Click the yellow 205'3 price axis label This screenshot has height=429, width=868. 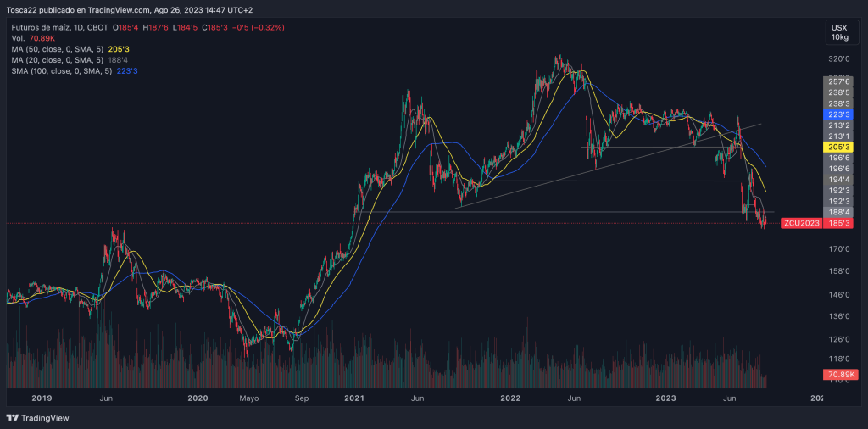[838, 147]
